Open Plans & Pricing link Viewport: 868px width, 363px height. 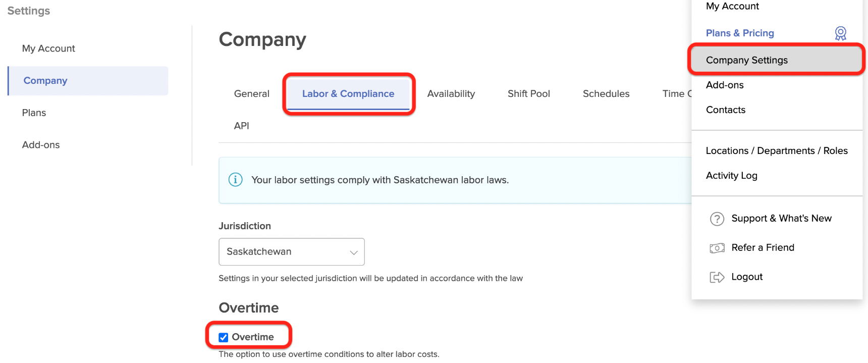739,33
